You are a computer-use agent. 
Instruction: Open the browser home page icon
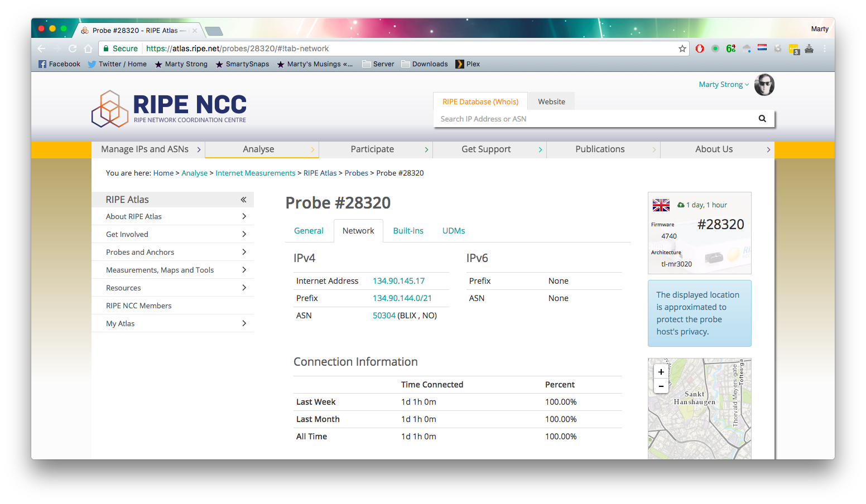88,49
